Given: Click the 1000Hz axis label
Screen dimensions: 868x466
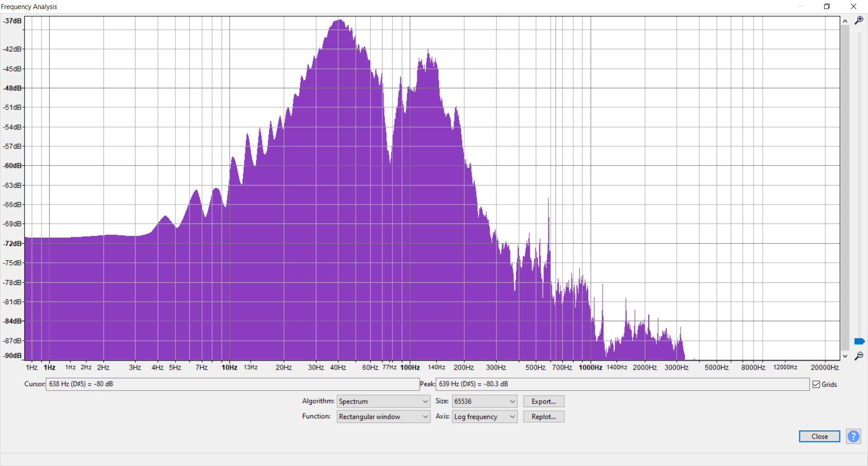Looking at the screenshot, I should pos(590,367).
